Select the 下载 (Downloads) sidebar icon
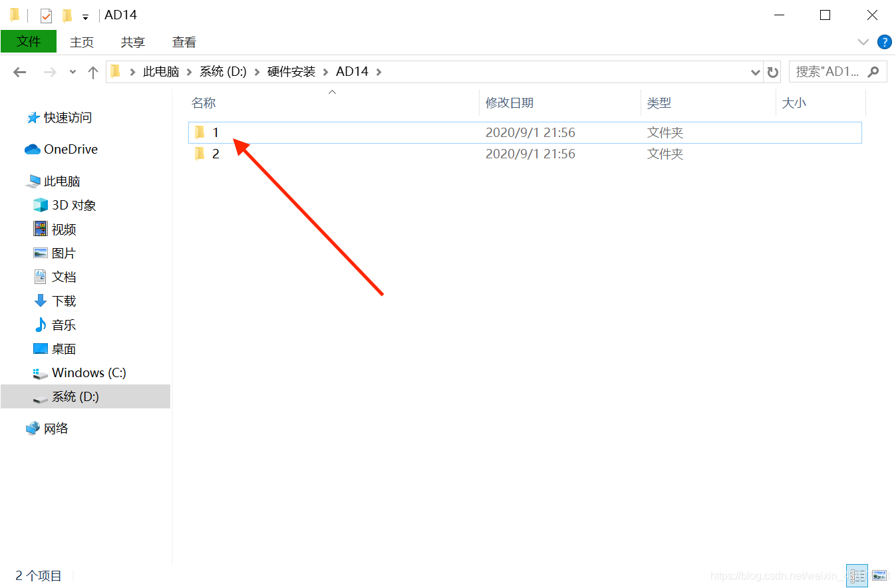 click(x=40, y=301)
